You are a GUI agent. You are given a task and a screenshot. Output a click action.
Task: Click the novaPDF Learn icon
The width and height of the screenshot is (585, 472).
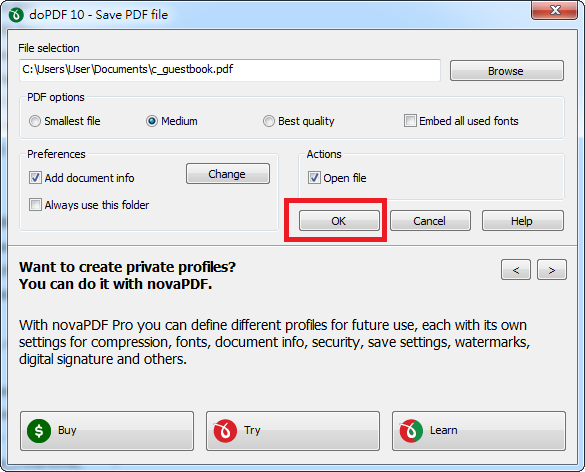tap(411, 431)
